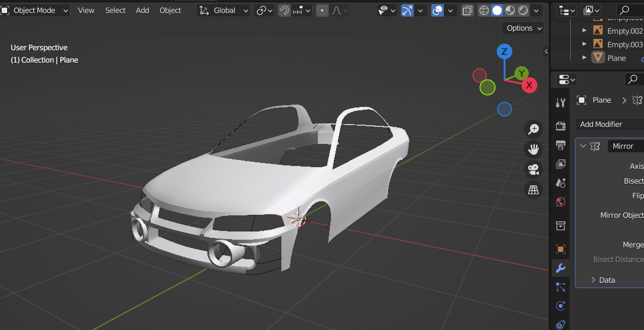644x330 pixels.
Task: Switch to rendered viewport shading
Action: [x=523, y=11]
